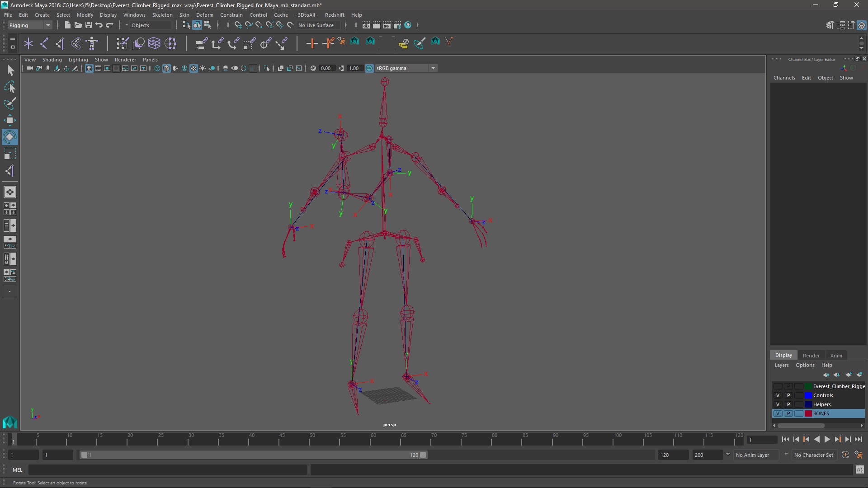Open the Script Editor icon
Screen dimensions: 868x488
tap(860, 470)
